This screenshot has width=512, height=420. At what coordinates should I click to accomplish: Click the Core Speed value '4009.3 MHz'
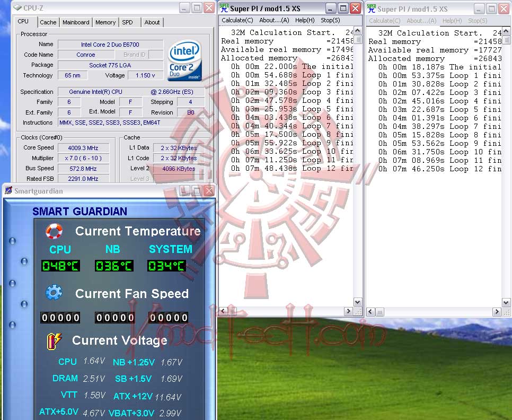click(x=83, y=148)
